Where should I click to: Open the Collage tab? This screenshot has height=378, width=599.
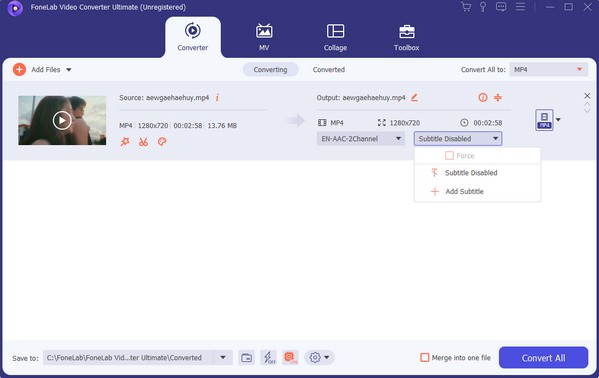point(335,37)
